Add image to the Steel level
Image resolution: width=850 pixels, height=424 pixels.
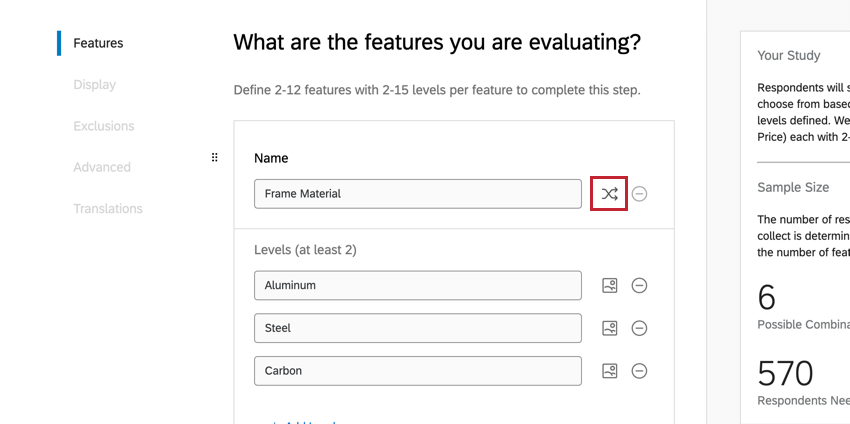(609, 328)
